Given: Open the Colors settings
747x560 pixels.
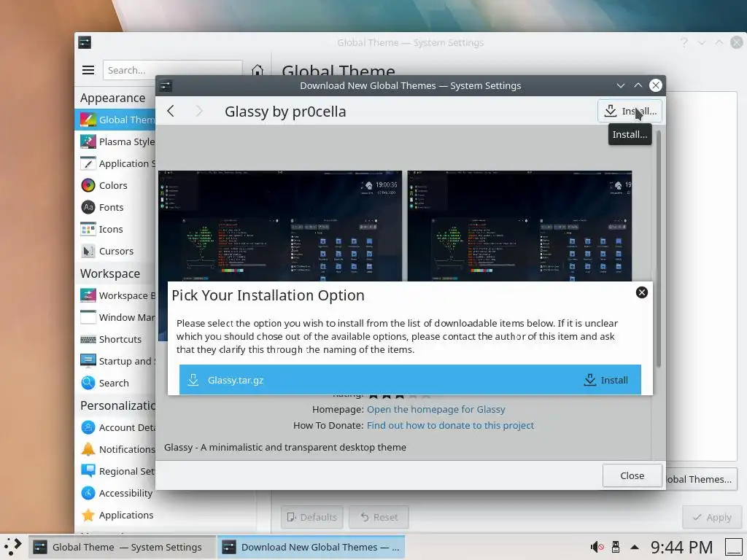Looking at the screenshot, I should click(116, 185).
